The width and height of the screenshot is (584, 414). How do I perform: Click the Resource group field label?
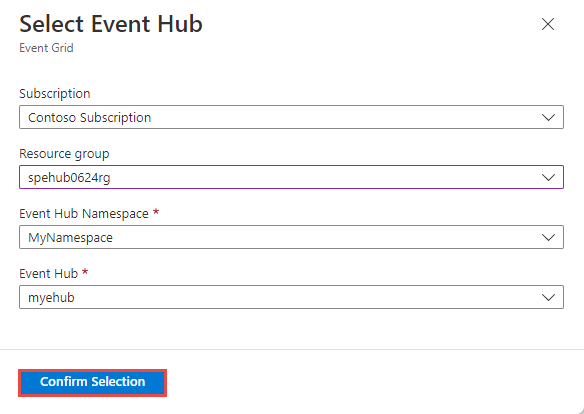[x=64, y=154]
